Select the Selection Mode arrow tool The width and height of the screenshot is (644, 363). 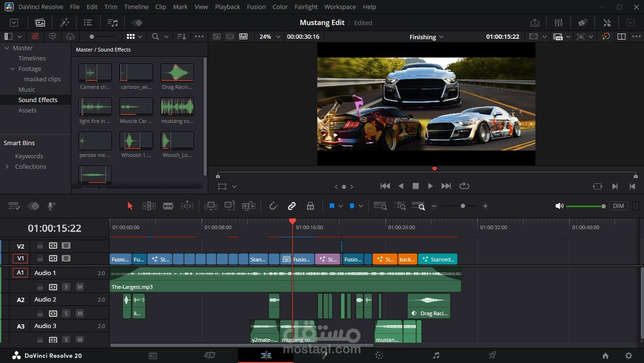pos(130,206)
